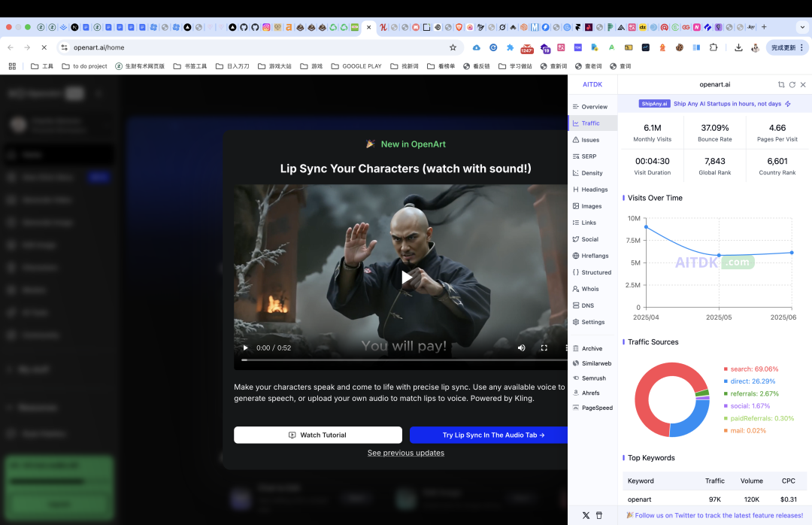Open the to do project bookmark folder
This screenshot has height=525, width=812.
pyautogui.click(x=84, y=66)
